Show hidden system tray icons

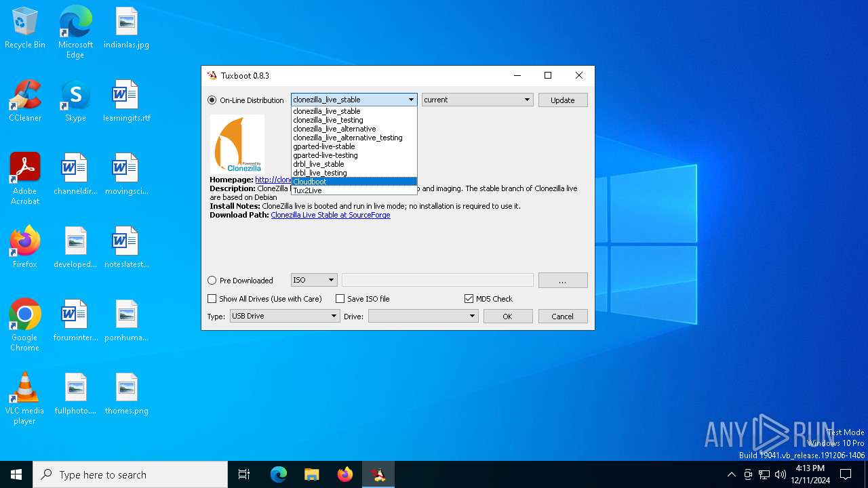coord(731,474)
